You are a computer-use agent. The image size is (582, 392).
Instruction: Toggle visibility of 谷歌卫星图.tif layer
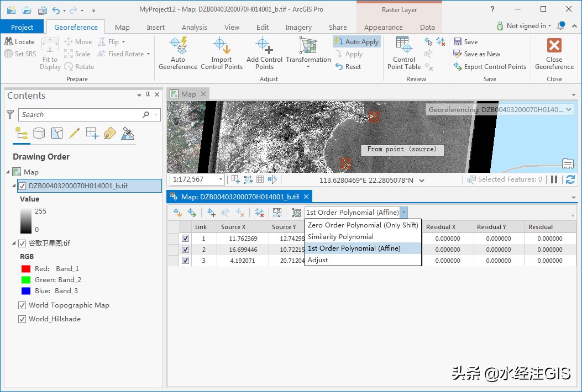(x=22, y=243)
